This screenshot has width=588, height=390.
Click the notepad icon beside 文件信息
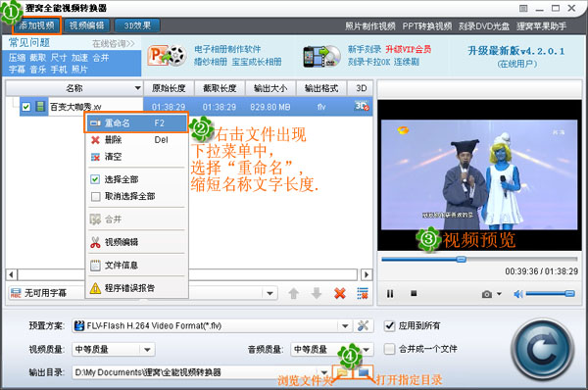95,266
